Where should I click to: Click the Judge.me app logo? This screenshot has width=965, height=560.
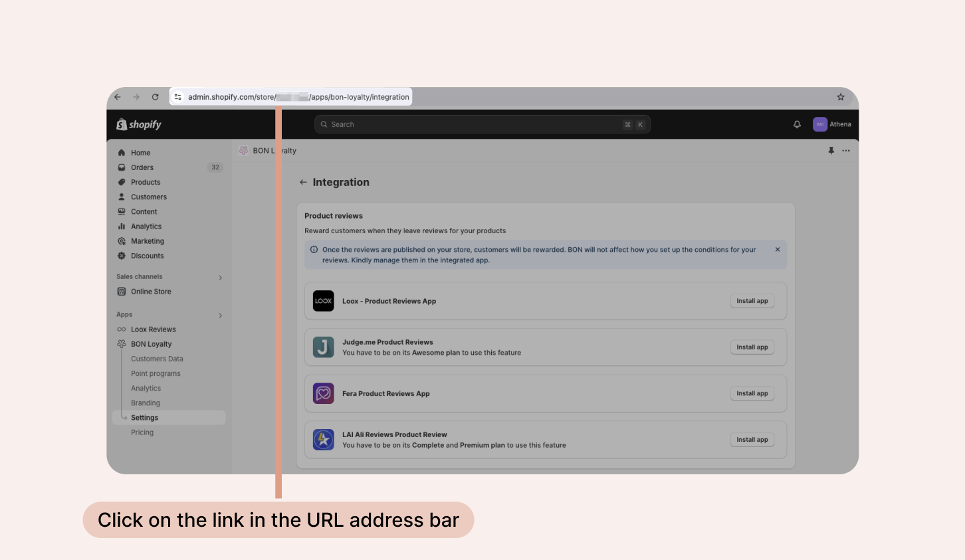(x=324, y=347)
